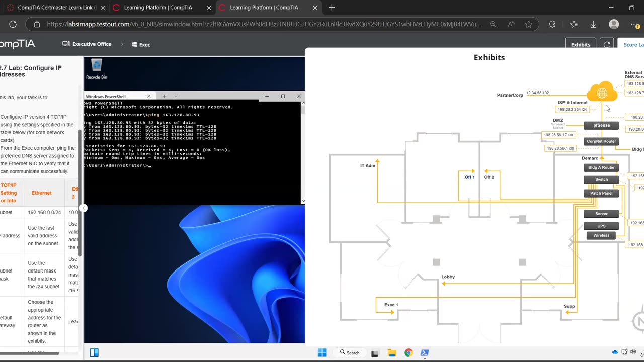Click the IT Adm room label
The width and height of the screenshot is (644, 362).
point(368,165)
